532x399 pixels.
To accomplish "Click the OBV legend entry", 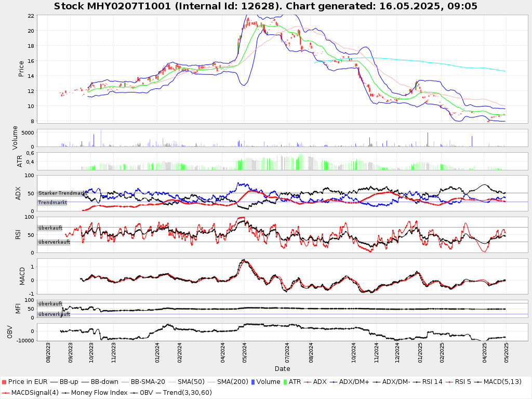I will pos(142,393).
